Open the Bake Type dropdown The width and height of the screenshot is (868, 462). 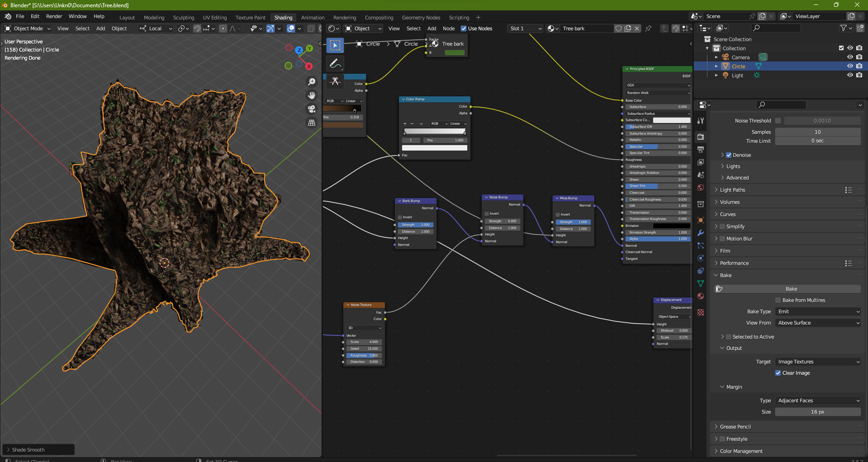(x=818, y=311)
